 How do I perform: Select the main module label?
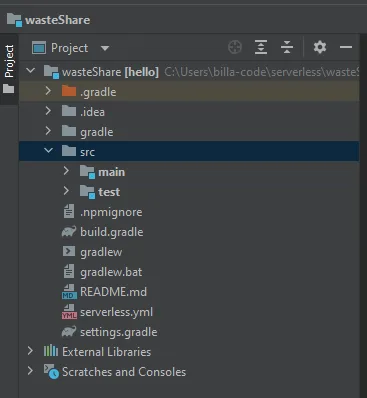point(112,172)
